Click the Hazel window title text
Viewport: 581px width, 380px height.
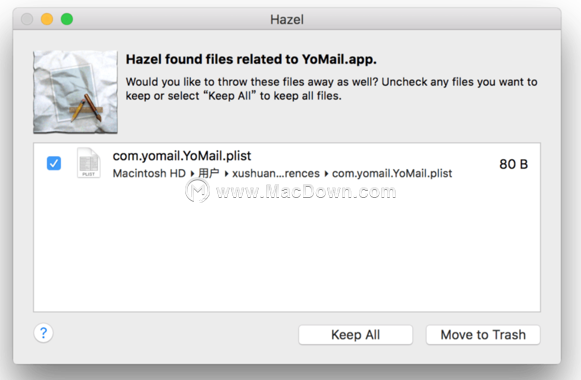(287, 19)
